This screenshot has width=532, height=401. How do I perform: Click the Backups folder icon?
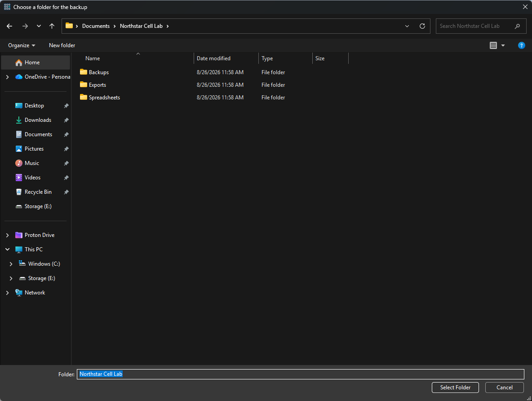[84, 72]
